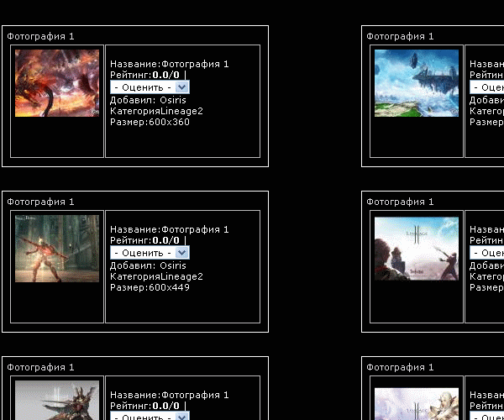
Task: Open the horned warrior on gray thumbnail
Action: (x=57, y=400)
